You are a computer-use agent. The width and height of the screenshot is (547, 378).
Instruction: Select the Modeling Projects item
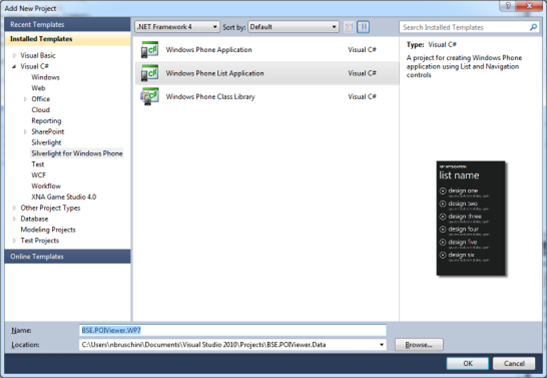pyautogui.click(x=48, y=229)
